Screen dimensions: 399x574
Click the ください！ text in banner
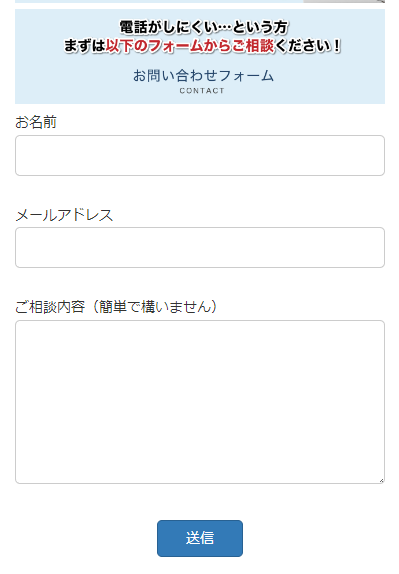pyautogui.click(x=308, y=46)
